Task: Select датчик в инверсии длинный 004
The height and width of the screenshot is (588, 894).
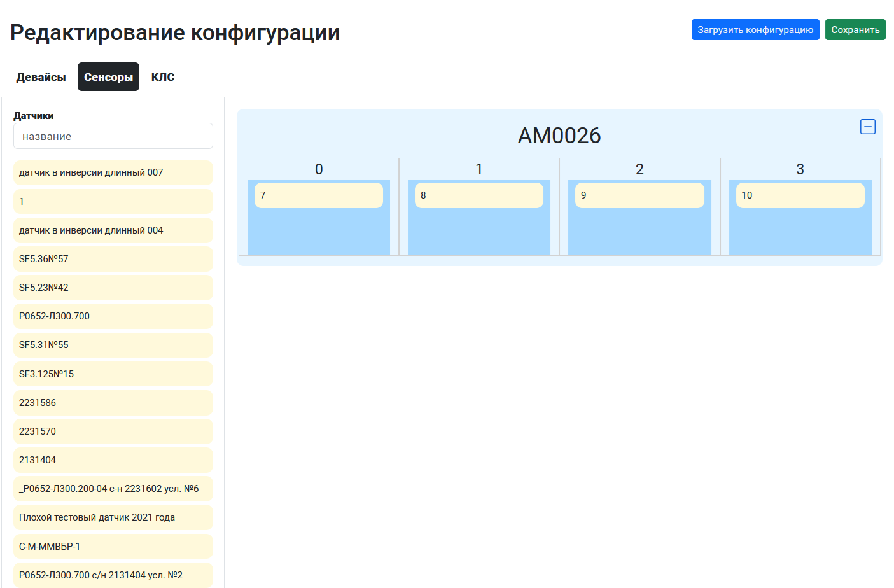Action: point(113,230)
